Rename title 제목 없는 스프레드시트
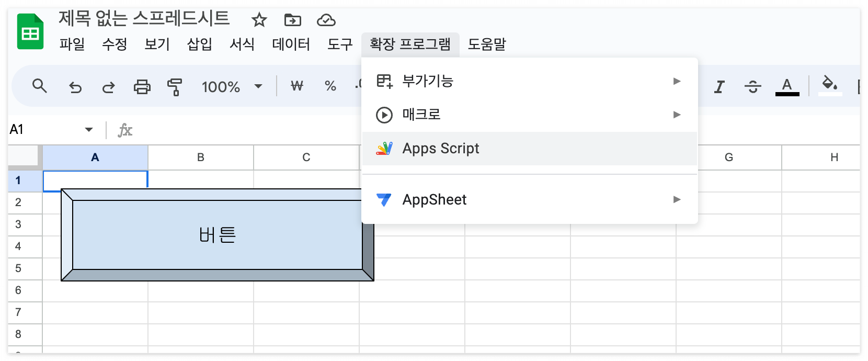This screenshot has height=361, width=868. 144,18
